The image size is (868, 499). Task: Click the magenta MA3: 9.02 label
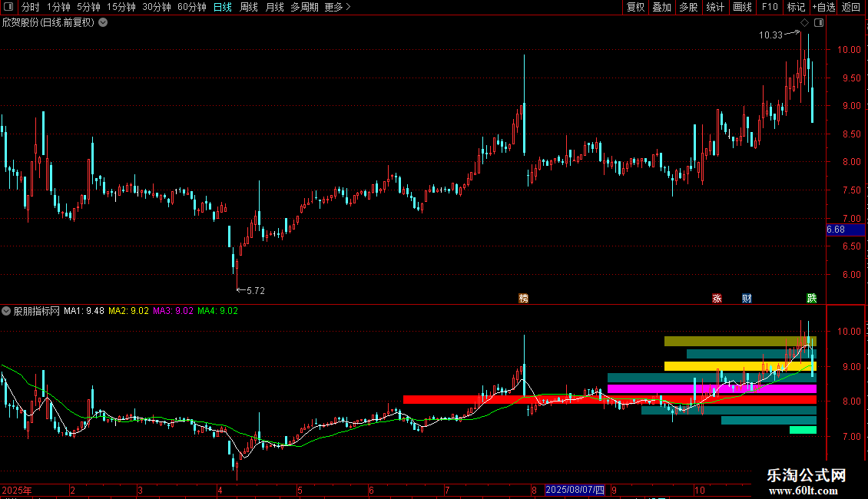tap(174, 311)
